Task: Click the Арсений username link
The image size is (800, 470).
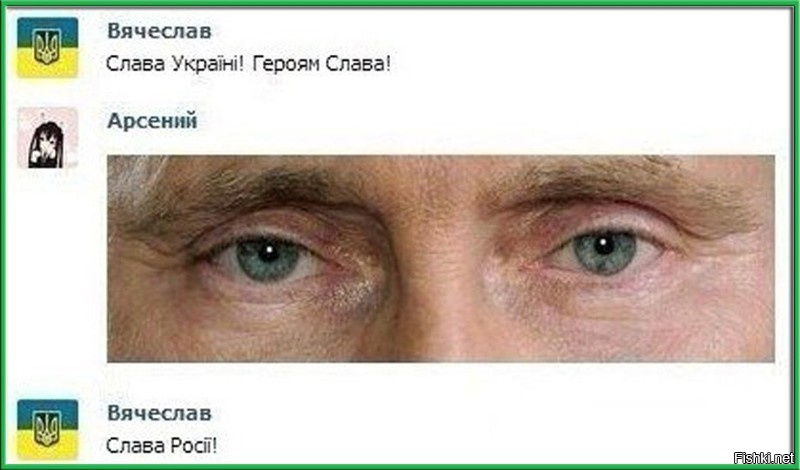Action: tap(152, 121)
